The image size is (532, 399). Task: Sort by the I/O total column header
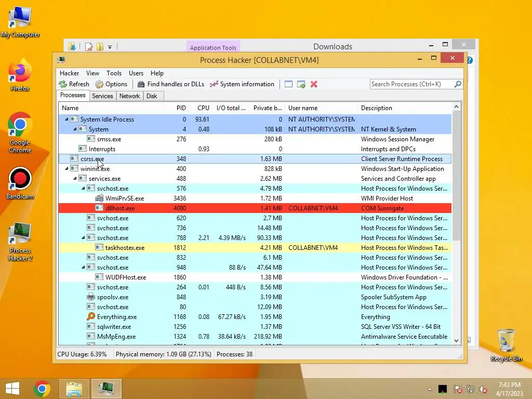click(x=231, y=108)
